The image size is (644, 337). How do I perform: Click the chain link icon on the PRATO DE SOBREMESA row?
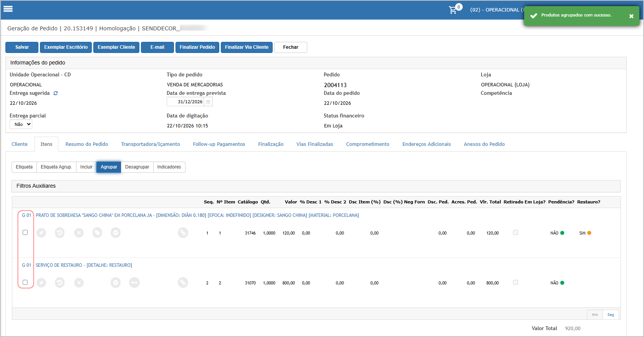point(183,233)
